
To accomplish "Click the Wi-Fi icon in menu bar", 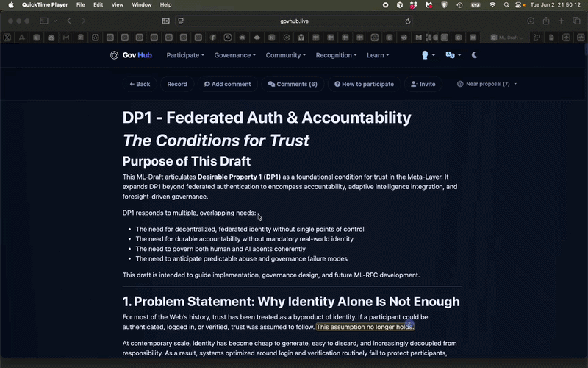I will (x=492, y=5).
